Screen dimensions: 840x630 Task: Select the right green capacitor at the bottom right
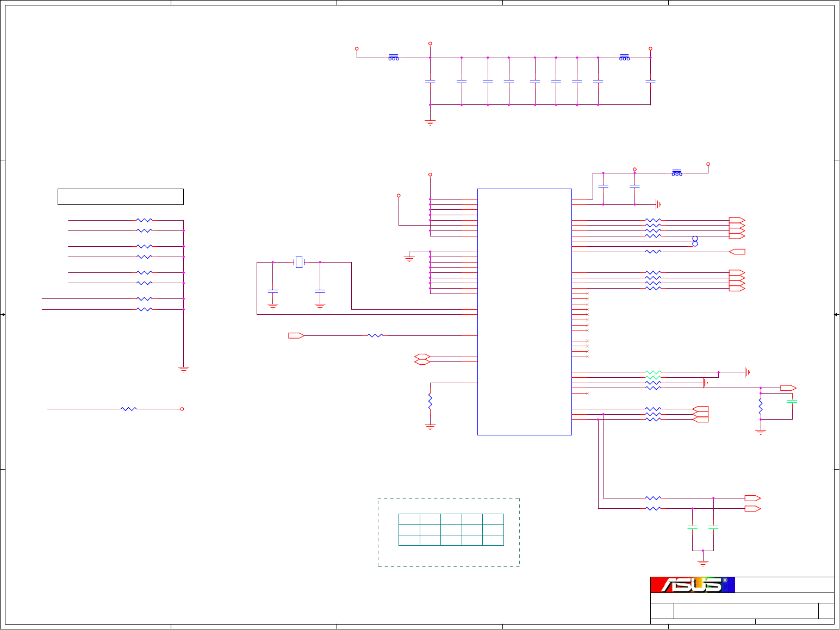[713, 527]
